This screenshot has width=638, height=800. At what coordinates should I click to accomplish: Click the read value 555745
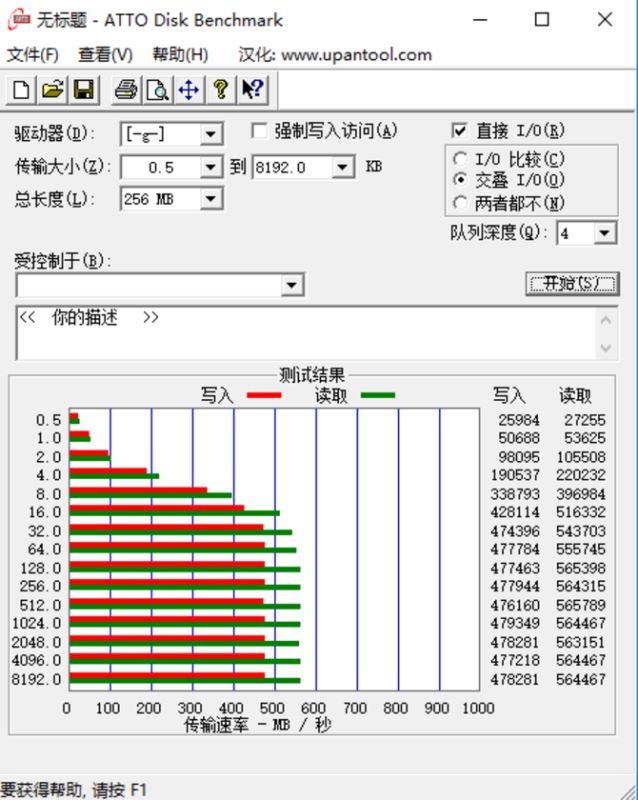click(581, 549)
